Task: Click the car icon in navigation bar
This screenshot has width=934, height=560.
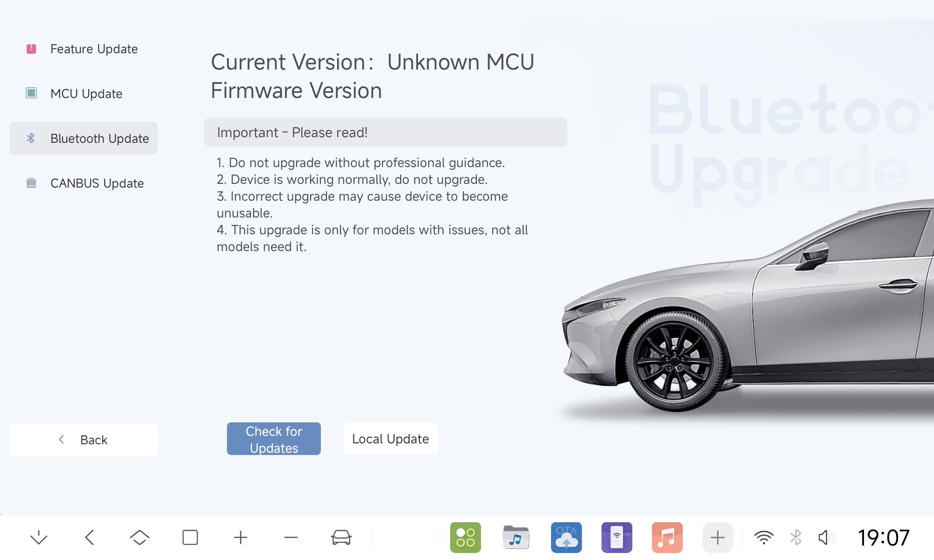Action: tap(341, 538)
